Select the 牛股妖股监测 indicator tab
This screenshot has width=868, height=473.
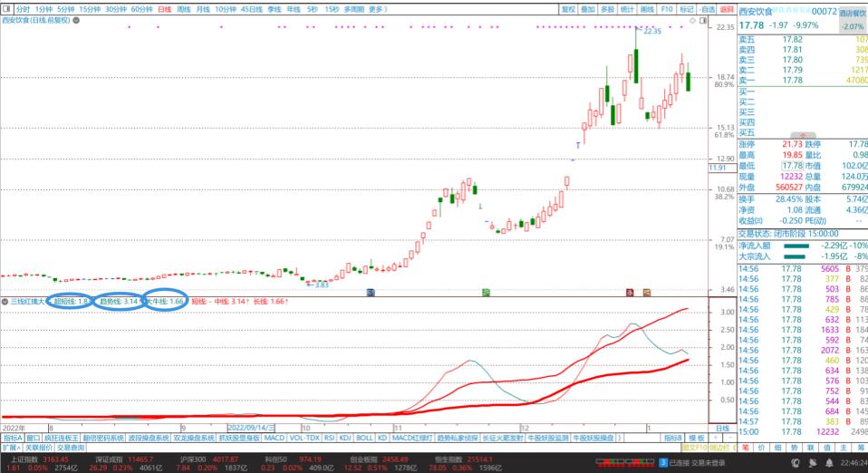[x=548, y=438]
